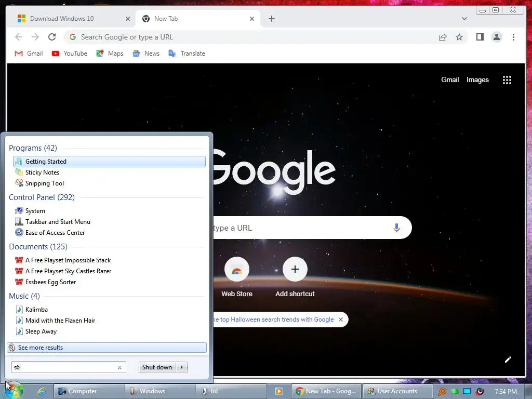Open Chrome's three-dot menu

tap(513, 37)
